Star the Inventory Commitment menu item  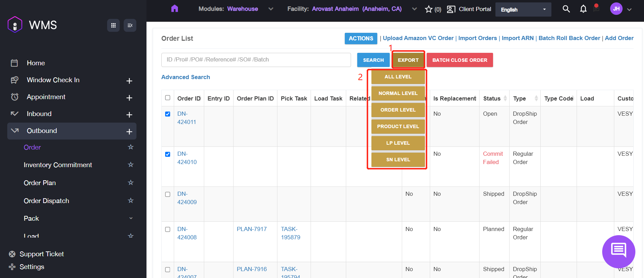tap(131, 165)
